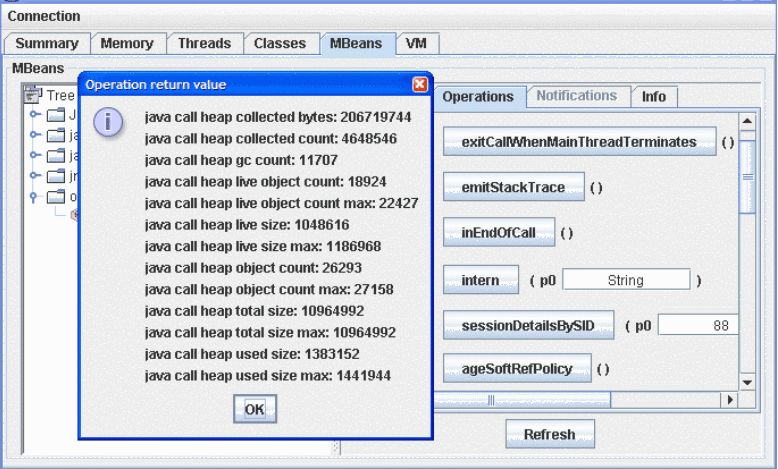Click 'java call heap total size: 10964992'

(255, 311)
